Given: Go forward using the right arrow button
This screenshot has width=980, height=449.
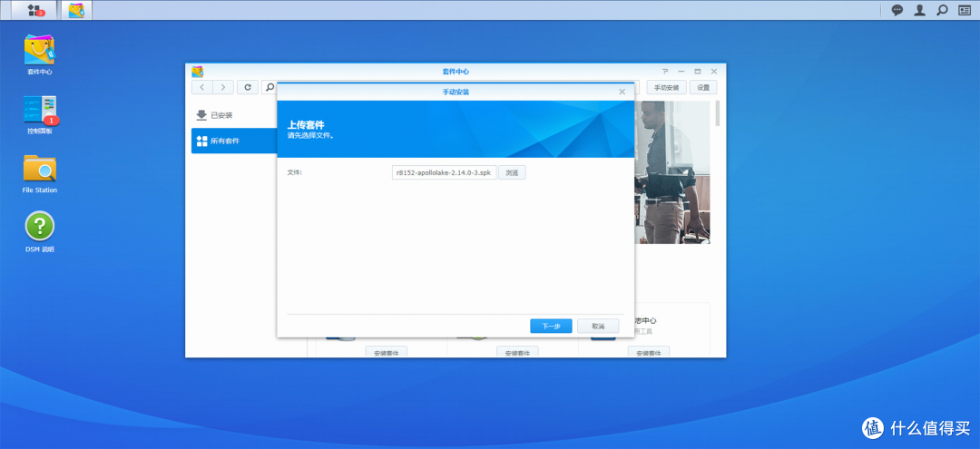Looking at the screenshot, I should point(223,87).
